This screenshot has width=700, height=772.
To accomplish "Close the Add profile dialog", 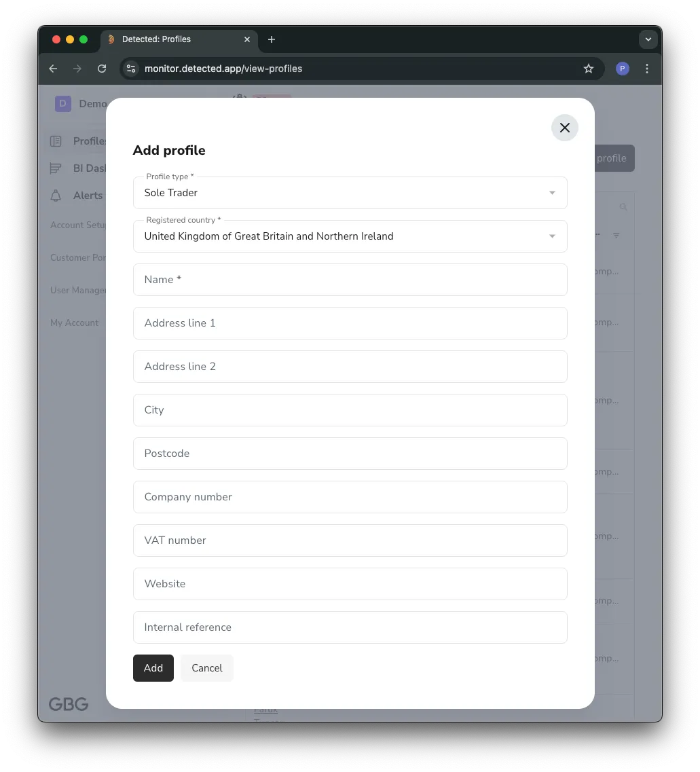I will coord(565,128).
